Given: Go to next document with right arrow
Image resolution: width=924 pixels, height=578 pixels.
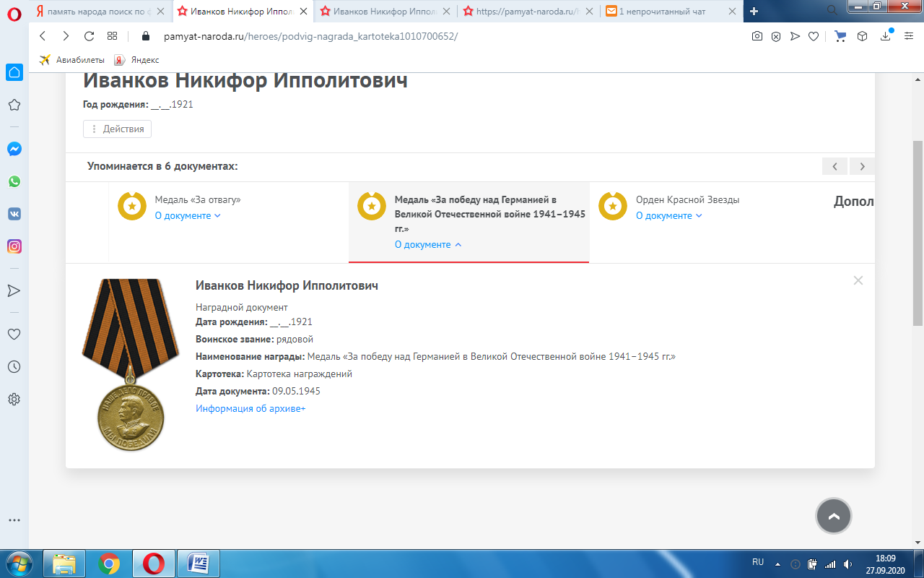Looking at the screenshot, I should coord(862,166).
